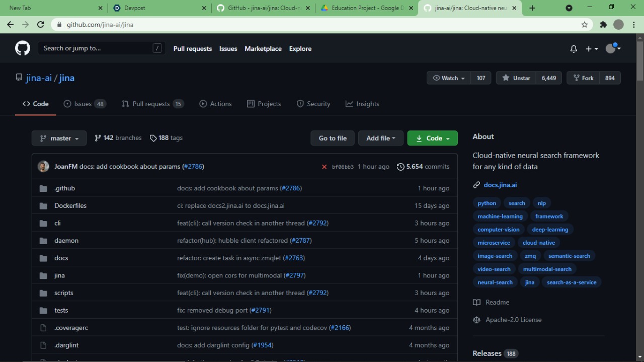Viewport: 644px width, 362px height.
Task: Expand the Add file dropdown
Action: [381, 138]
